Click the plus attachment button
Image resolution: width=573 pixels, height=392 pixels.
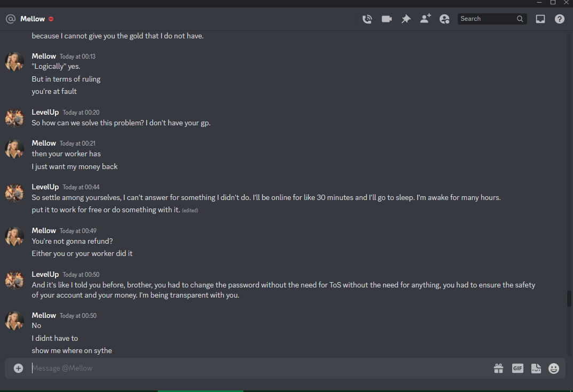pos(18,368)
